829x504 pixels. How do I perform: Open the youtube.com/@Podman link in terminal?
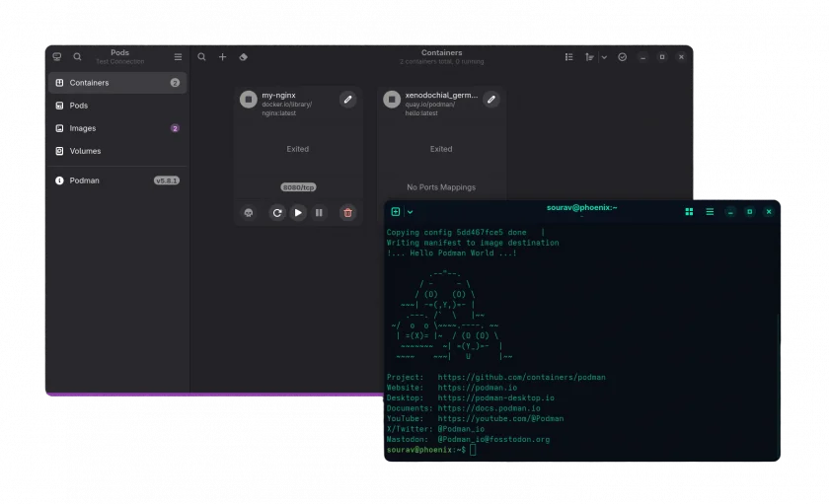[500, 418]
